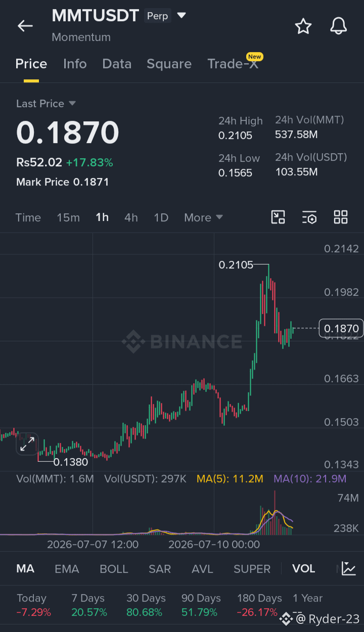Click the 90 Days 51.79% performance
Screen dimensions: 364x632
[201, 605]
